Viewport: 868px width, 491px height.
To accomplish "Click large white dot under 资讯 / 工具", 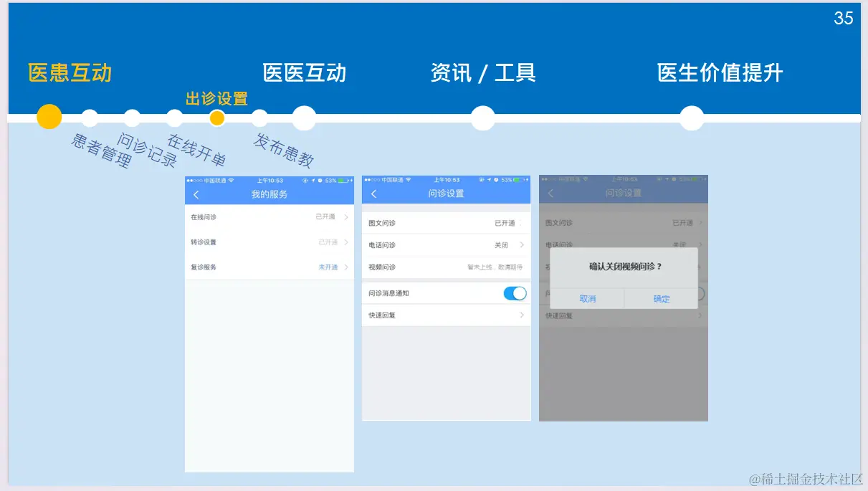I will tap(483, 118).
